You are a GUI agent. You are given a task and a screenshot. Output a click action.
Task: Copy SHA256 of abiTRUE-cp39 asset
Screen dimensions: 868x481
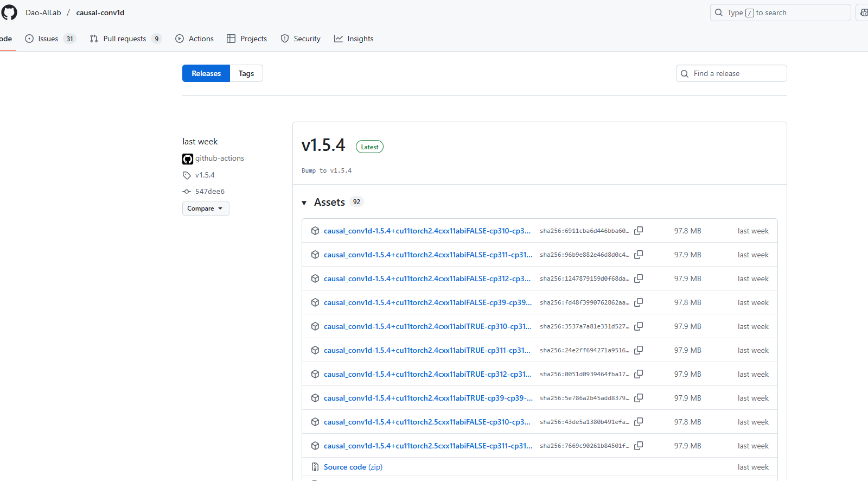(639, 398)
